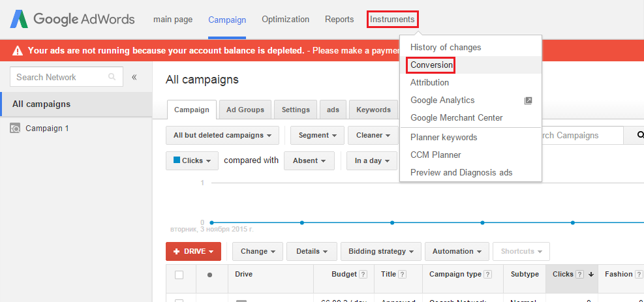This screenshot has width=644, height=302.
Task: Choose Google Merchant Center menu entry
Action: click(x=470, y=118)
